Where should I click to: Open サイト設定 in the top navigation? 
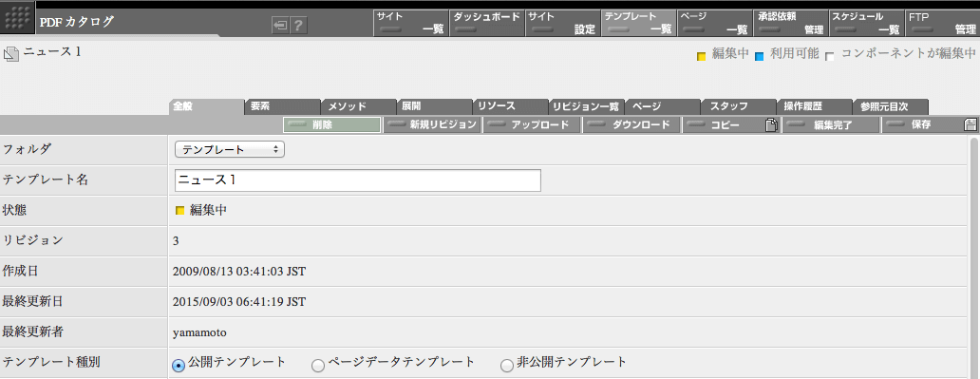coord(562,23)
